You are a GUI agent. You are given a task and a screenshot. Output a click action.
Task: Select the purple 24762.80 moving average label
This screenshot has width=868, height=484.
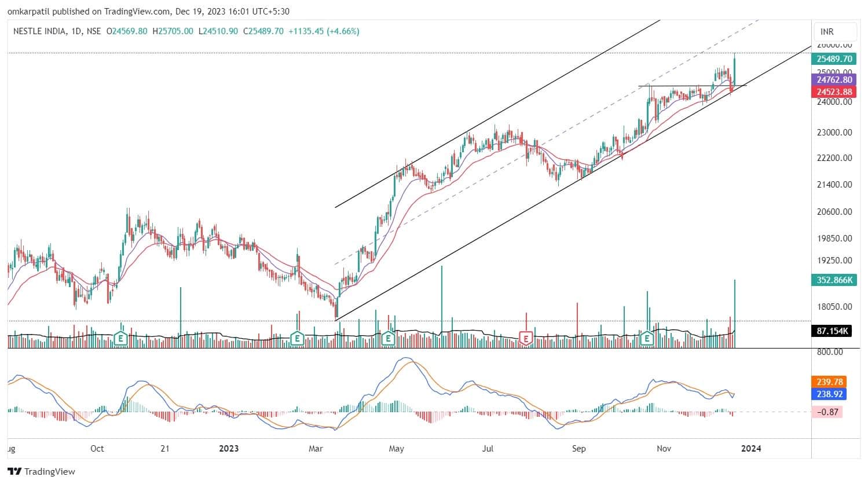(834, 80)
